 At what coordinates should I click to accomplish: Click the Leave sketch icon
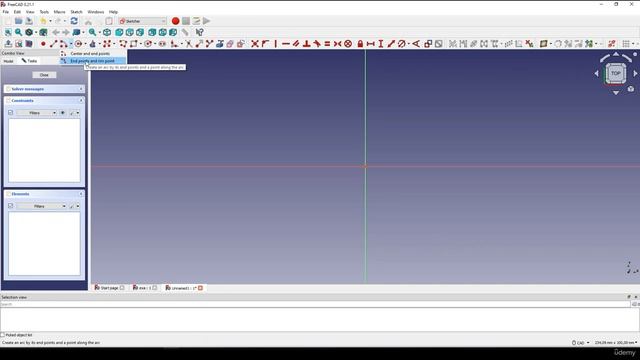[x=8, y=44]
